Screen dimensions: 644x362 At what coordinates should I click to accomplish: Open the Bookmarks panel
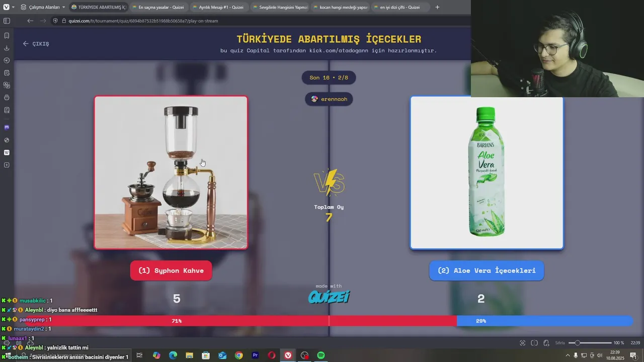7,36
